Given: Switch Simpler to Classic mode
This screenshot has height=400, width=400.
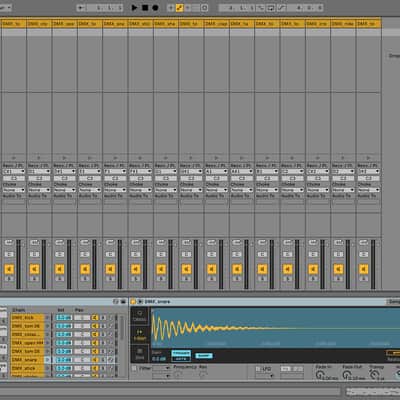Looking at the screenshot, I should pyautogui.click(x=140, y=316).
